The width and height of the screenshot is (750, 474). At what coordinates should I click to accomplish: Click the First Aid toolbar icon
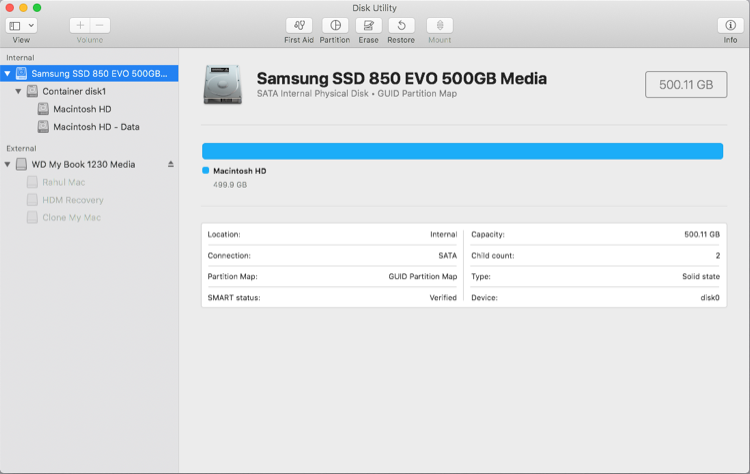tap(299, 25)
